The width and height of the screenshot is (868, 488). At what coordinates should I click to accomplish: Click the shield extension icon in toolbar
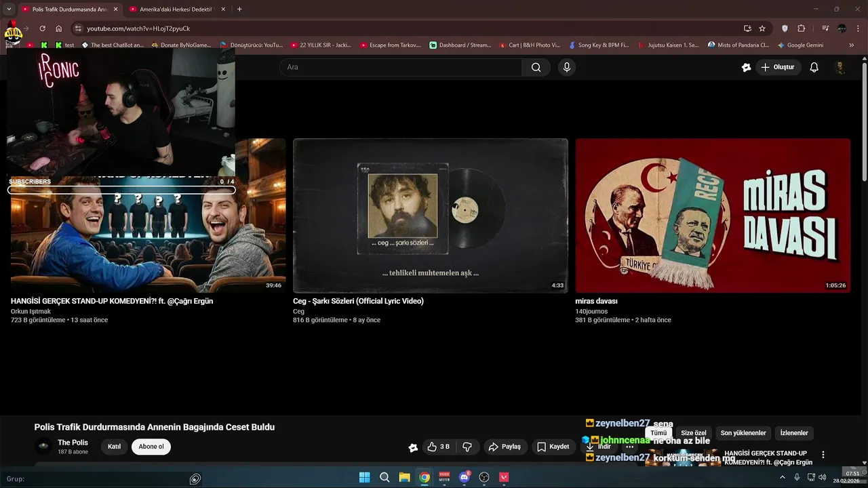(785, 28)
